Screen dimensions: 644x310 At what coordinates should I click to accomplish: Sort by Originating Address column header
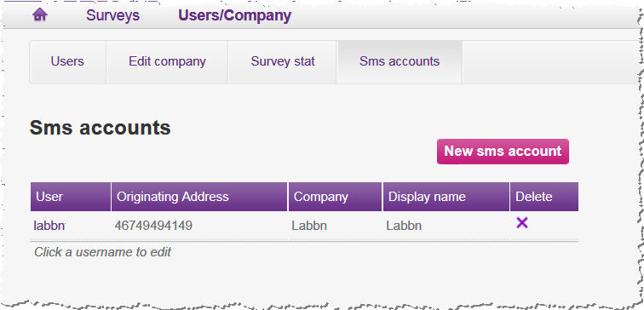click(199, 197)
